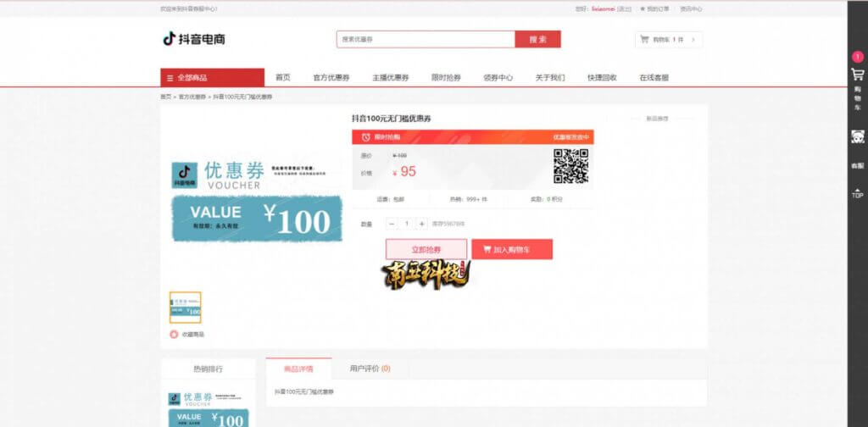Click the 优惠券发放中 status text
The image size is (868, 427).
click(571, 137)
